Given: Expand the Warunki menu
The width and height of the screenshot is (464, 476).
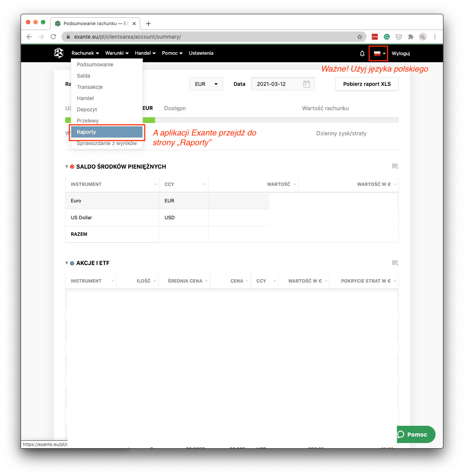Looking at the screenshot, I should pos(117,53).
